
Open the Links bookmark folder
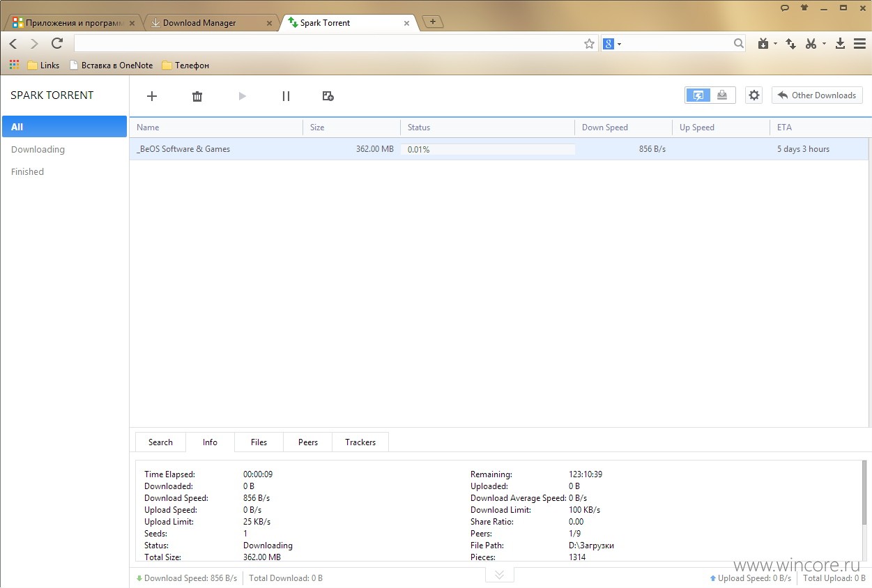pos(43,65)
